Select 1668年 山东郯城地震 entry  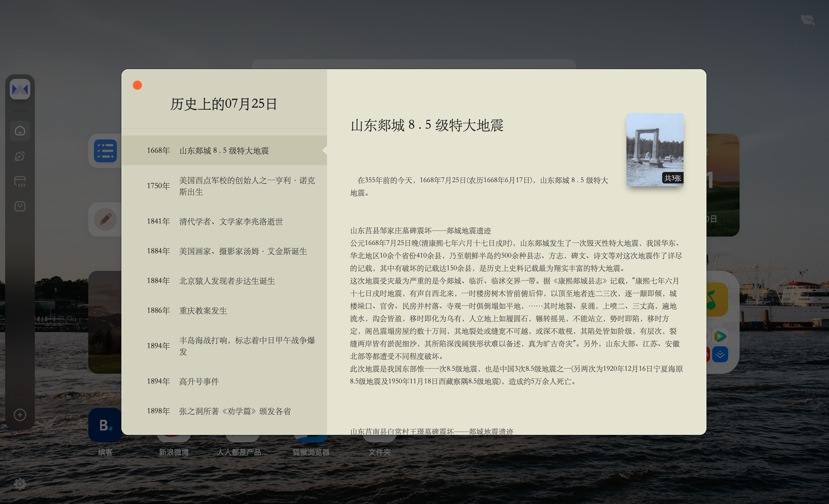[x=224, y=150]
